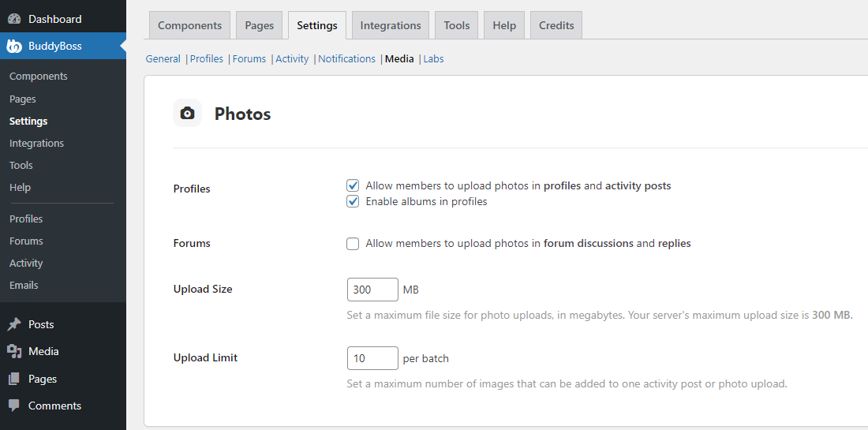Viewport: 868px width, 430px height.
Task: Open Settings in BuddyBoss submenu
Action: [28, 122]
